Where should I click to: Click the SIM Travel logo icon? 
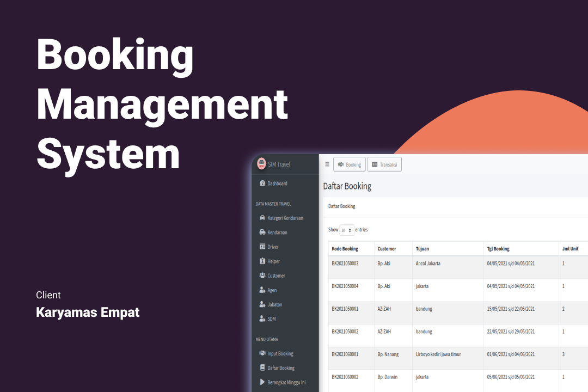coord(262,164)
